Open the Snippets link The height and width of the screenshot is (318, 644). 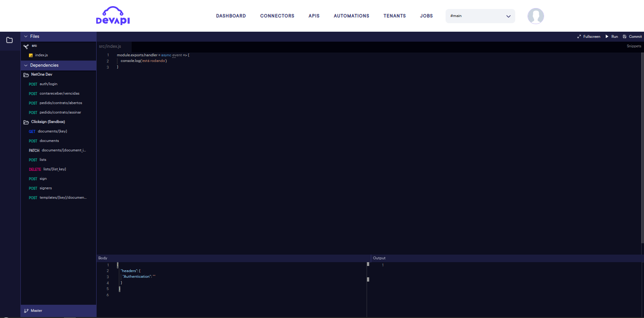pyautogui.click(x=634, y=46)
